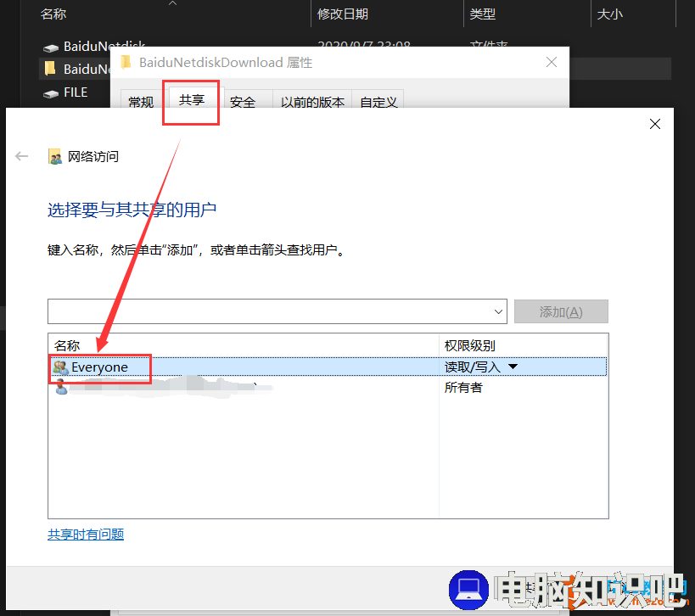The width and height of the screenshot is (695, 616).
Task: Select the Everyone row in list
Action: point(328,367)
